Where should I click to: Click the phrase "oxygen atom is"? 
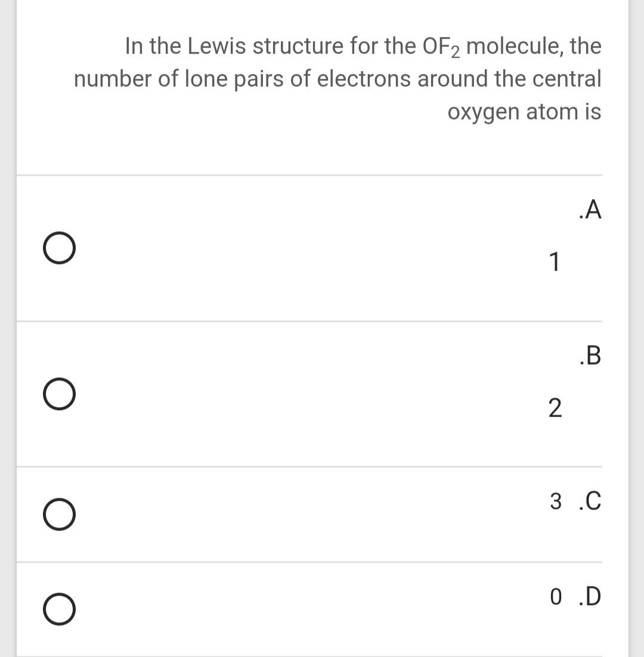pyautogui.click(x=524, y=111)
